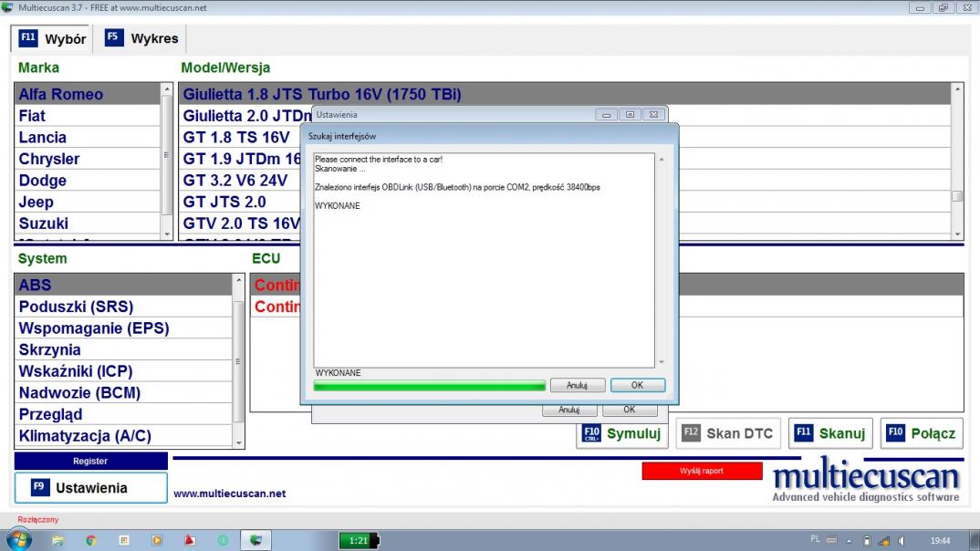Select Fiat in Marka list
Screen dimensions: 980x551
(x=88, y=116)
